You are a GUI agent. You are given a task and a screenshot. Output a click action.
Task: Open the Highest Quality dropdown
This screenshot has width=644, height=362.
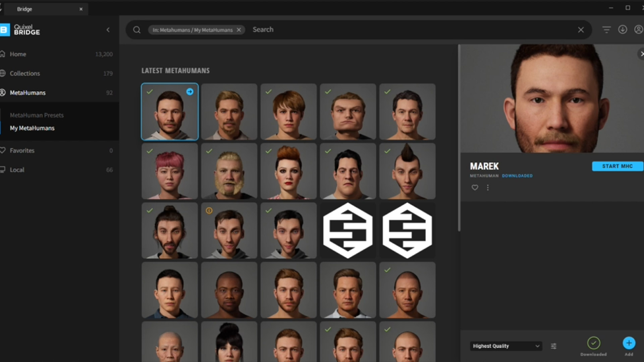(x=506, y=346)
